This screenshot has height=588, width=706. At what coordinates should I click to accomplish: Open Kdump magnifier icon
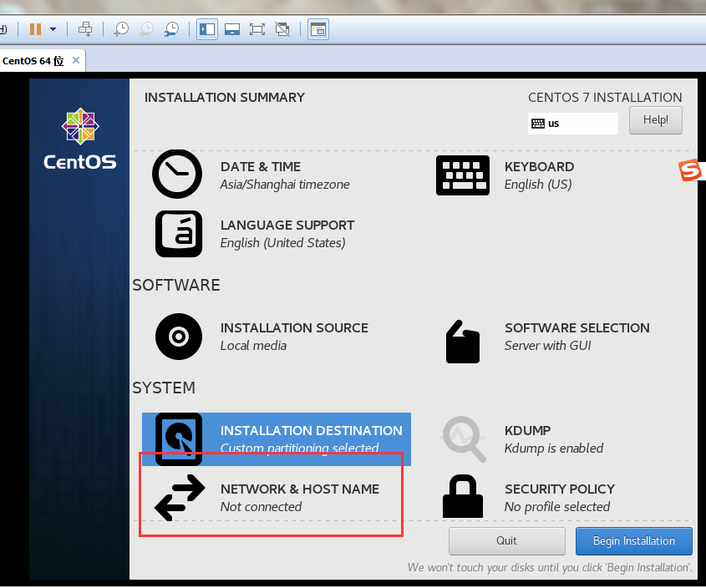coord(464,439)
